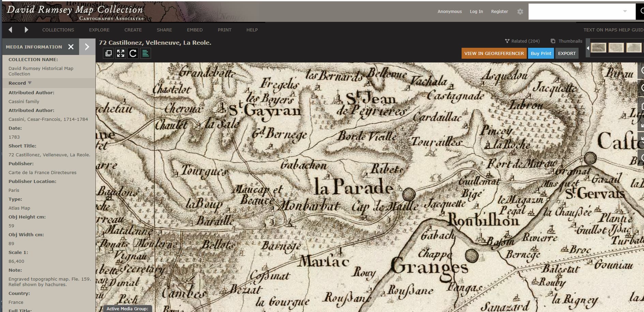Click the MEDIA INFORMATION panel header
The height and width of the screenshot is (312, 644).
(x=34, y=47)
